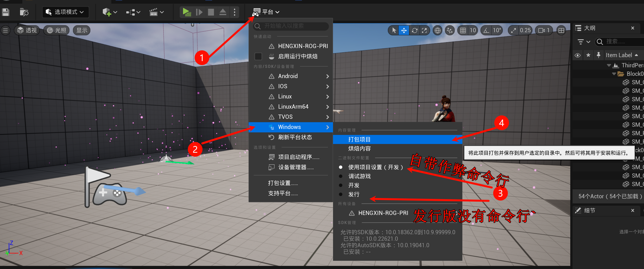Enable the 启用运行中烘焙 checkbox
Viewport: 644px width, 269px height.
click(258, 56)
